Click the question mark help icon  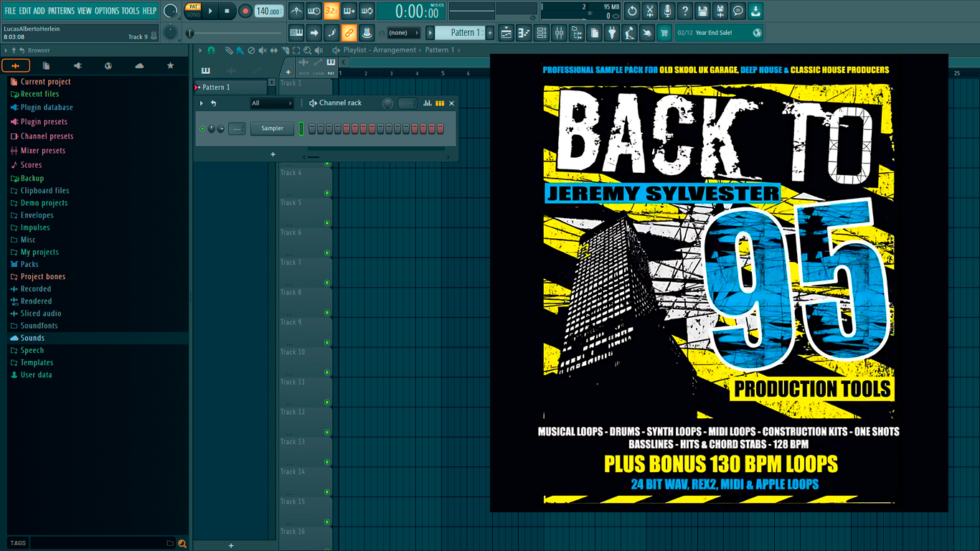tap(685, 11)
